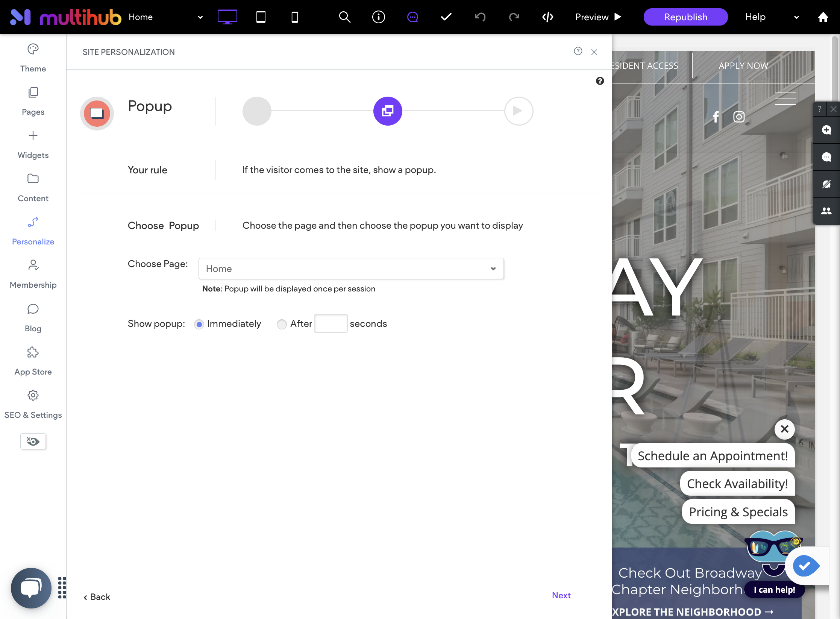Viewport: 840px width, 619px height.
Task: Switch to desktop view
Action: coord(227,17)
